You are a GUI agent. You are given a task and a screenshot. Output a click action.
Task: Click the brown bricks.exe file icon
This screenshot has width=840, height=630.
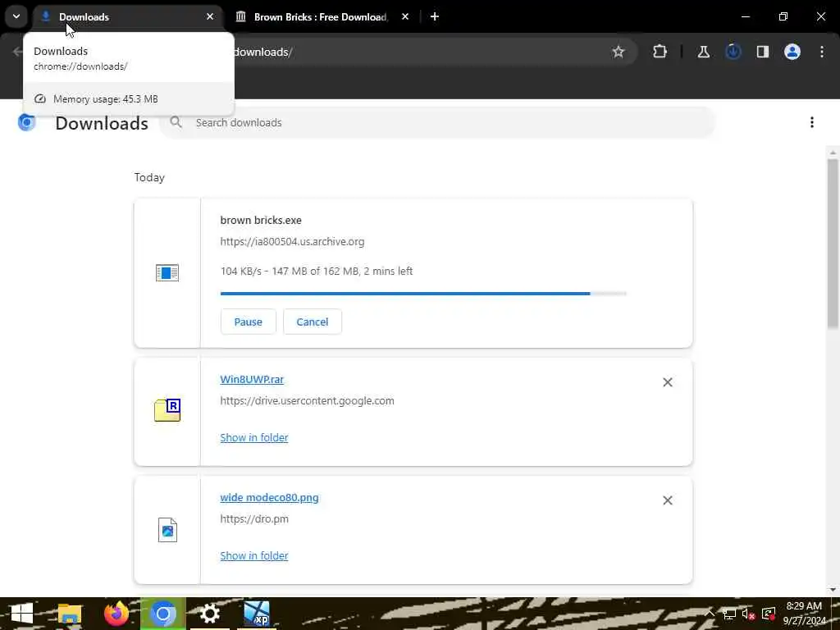pos(167,272)
